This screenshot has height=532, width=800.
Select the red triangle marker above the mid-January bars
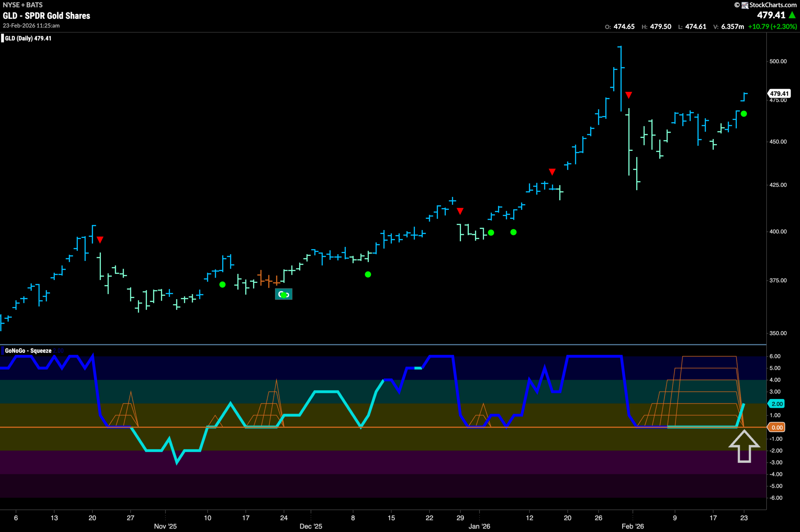pos(552,172)
